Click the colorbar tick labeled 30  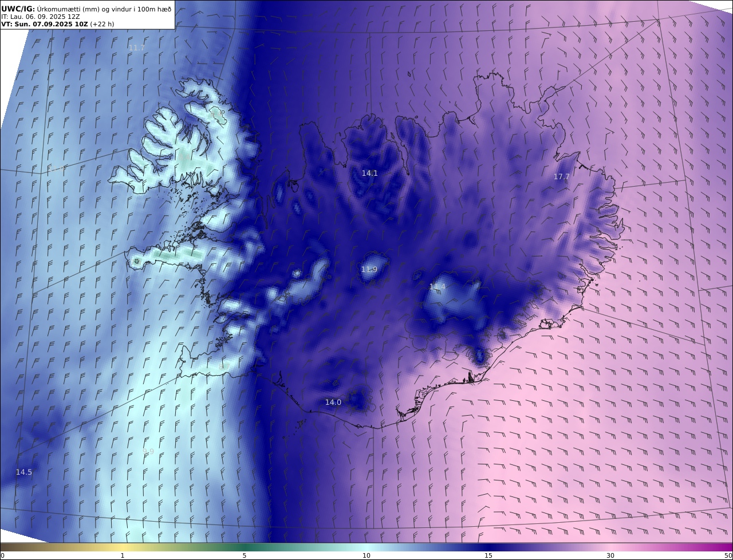tap(610, 555)
